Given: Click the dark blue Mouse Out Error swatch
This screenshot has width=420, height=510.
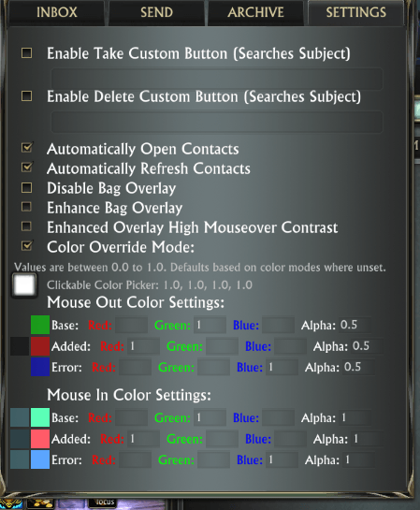Looking at the screenshot, I should click(40, 367).
